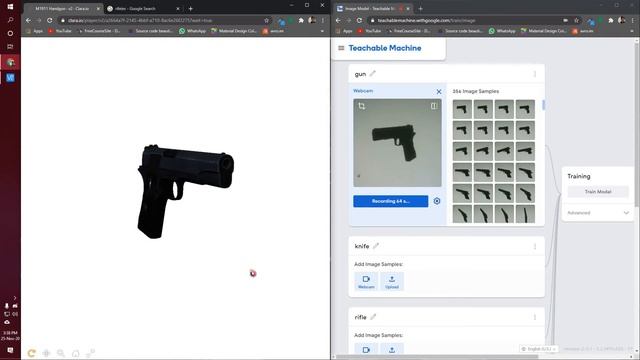
Task: Click Clara.io viewer zoom icon
Action: (x=61, y=353)
